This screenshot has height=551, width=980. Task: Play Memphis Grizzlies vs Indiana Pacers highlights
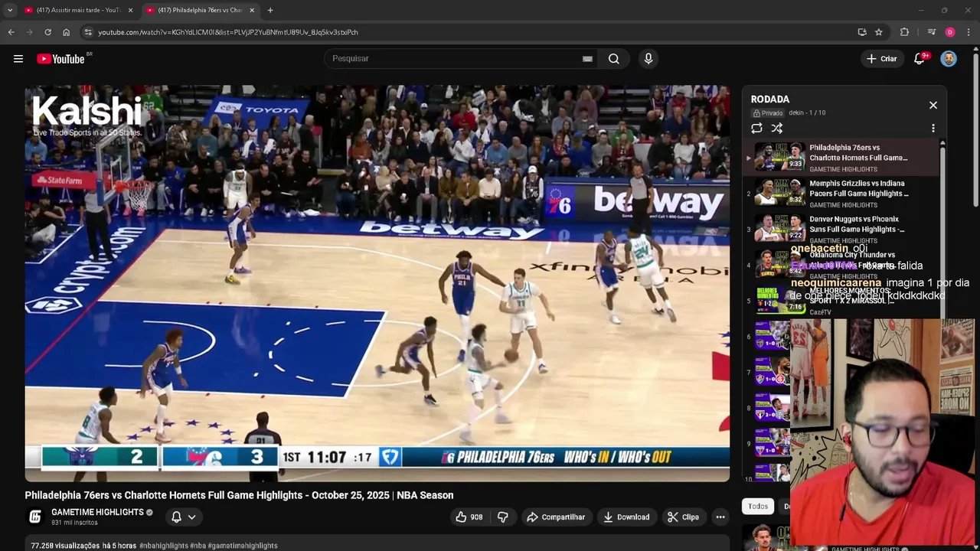(841, 194)
